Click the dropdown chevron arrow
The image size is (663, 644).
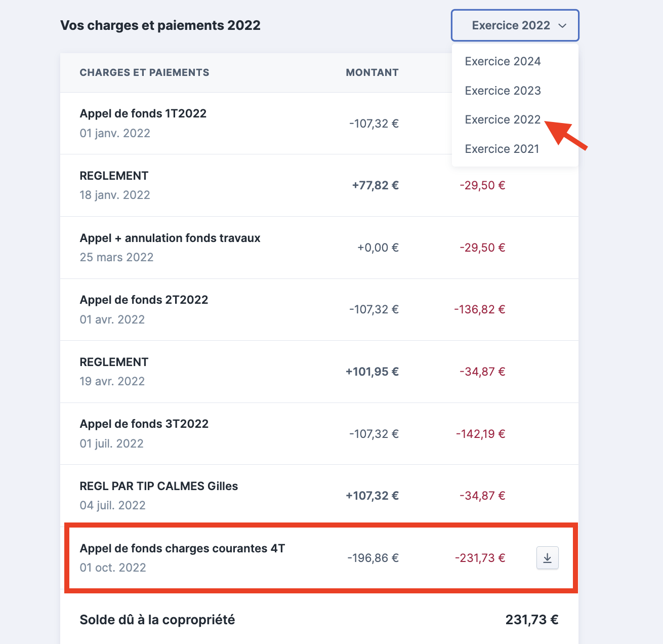coord(562,26)
